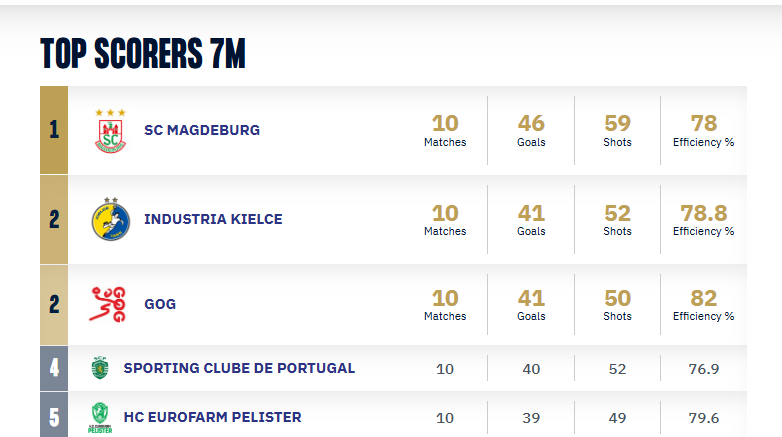
Task: Click the Sporting Clube de Portugal crest
Action: [x=98, y=368]
